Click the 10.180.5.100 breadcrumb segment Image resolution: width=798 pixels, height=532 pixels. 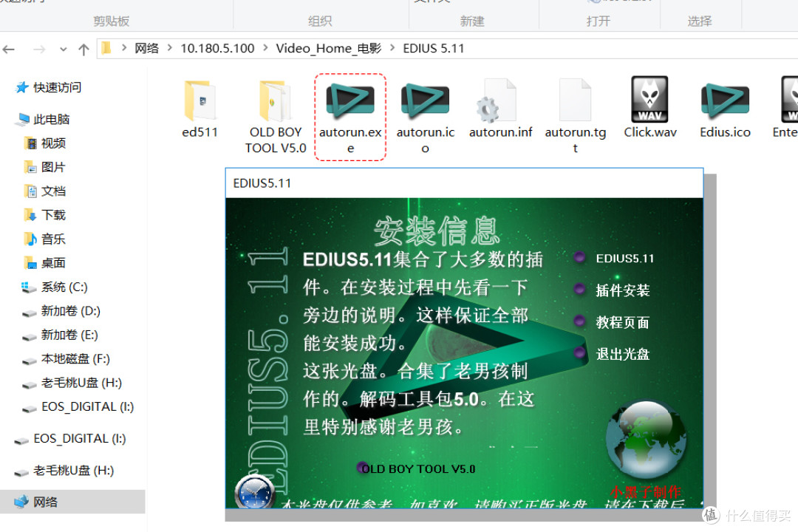[x=217, y=48]
